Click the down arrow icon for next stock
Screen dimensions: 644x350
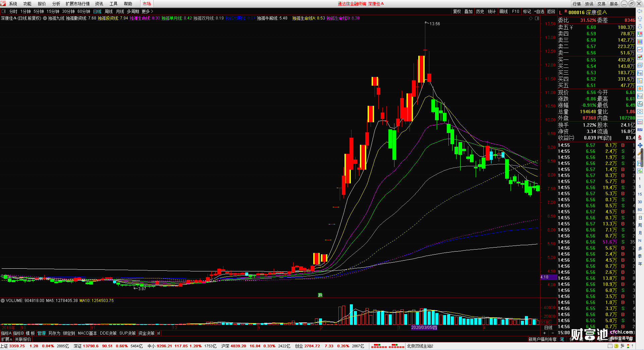tap(640, 27)
